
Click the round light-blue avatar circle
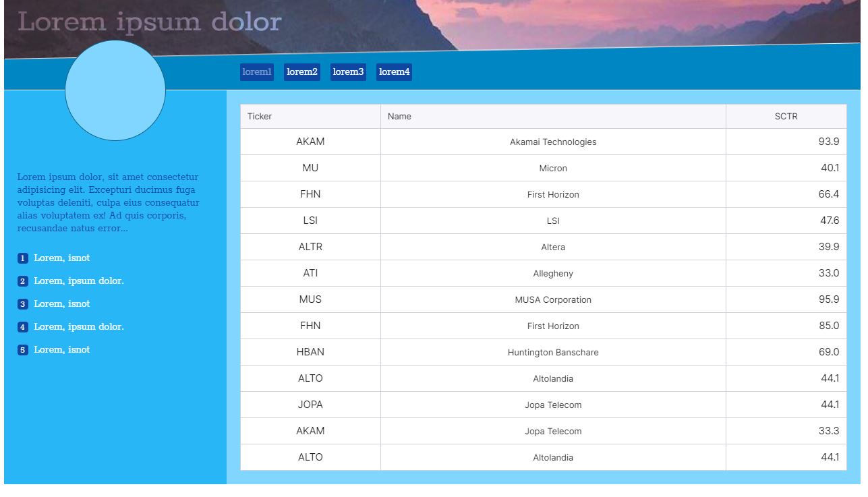pos(115,90)
